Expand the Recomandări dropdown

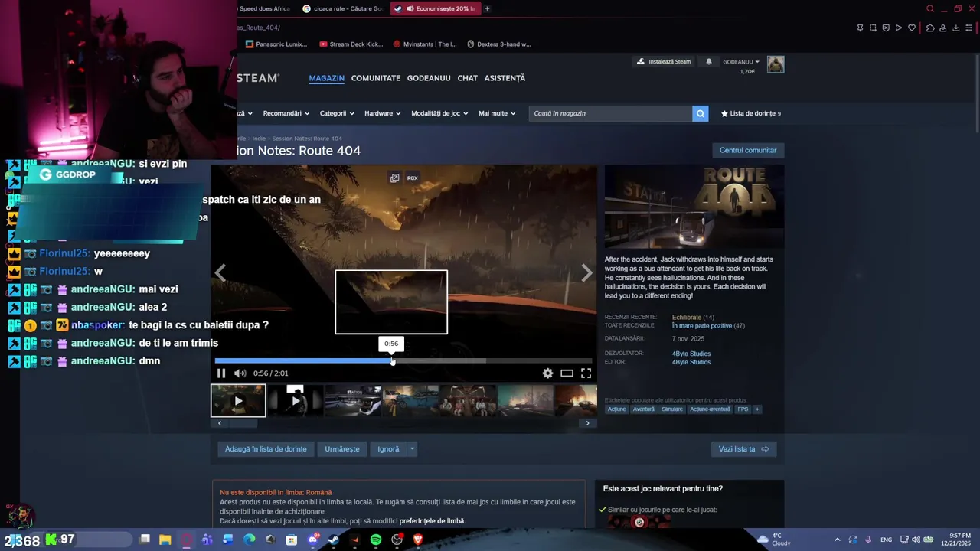point(286,113)
